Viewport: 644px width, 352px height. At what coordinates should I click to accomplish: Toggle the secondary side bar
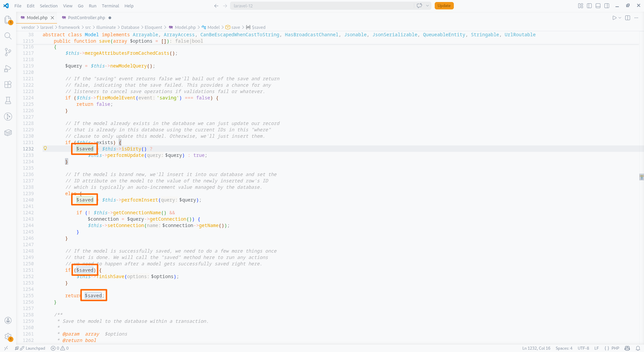tap(607, 6)
